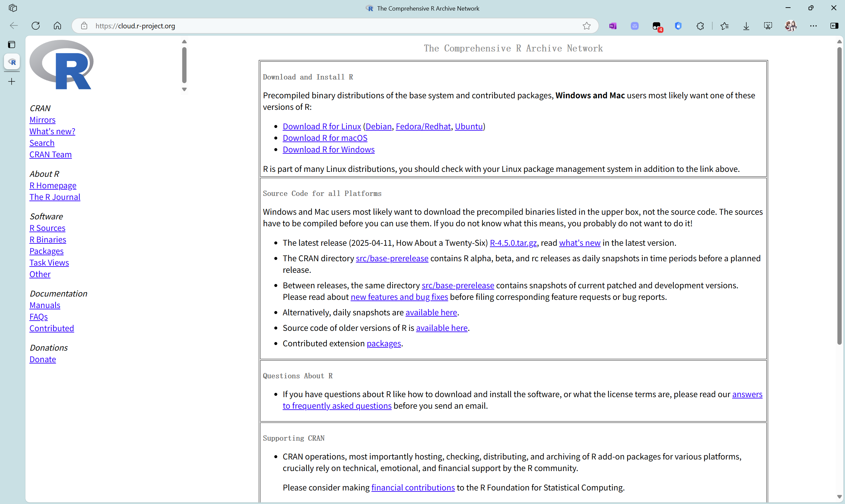This screenshot has width=845, height=504.
Task: Go back to the previous page
Action: point(14,26)
